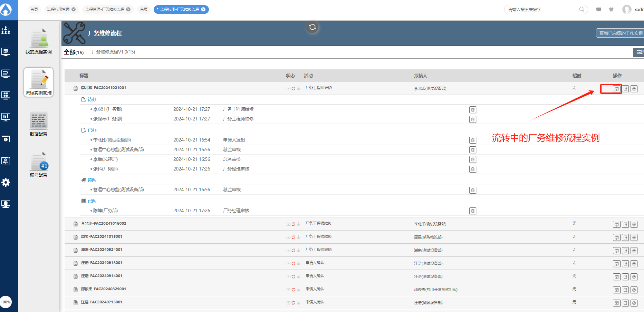Click the highlighted first action icon for 李北印-FAC20241021001
This screenshot has width=644, height=312.
click(616, 89)
